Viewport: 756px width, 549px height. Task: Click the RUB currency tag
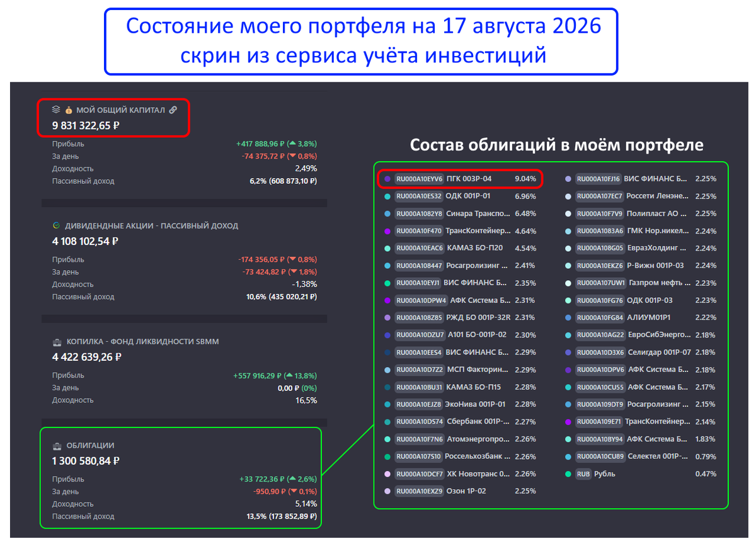tap(583, 473)
